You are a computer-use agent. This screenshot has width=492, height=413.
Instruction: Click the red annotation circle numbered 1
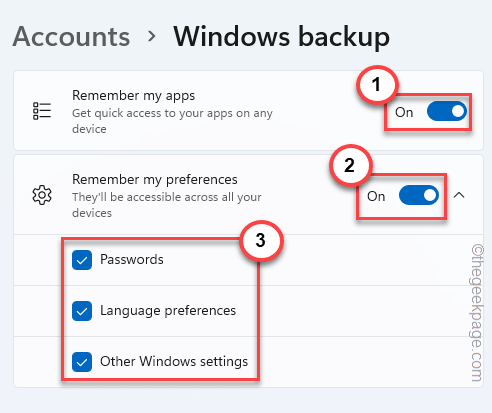tap(377, 84)
